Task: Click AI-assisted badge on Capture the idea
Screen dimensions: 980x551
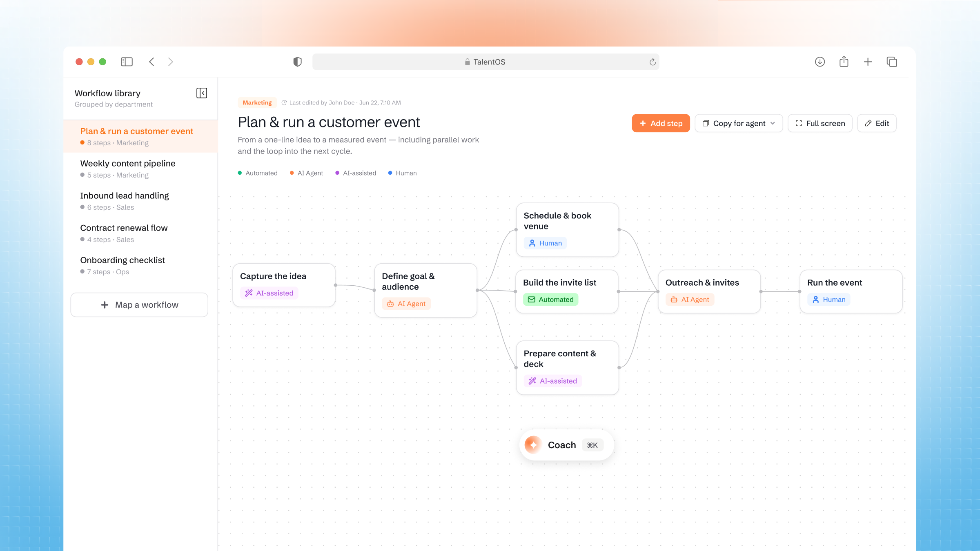Action: tap(269, 293)
